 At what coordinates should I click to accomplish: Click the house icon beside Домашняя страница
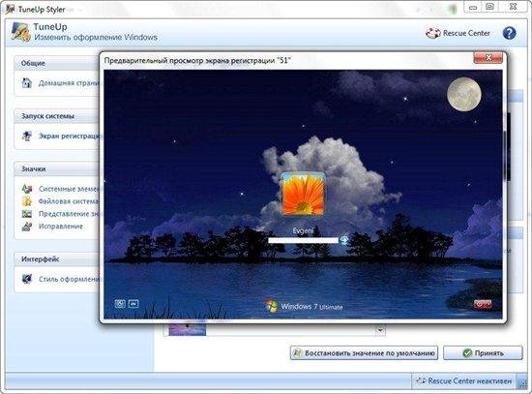[x=27, y=83]
